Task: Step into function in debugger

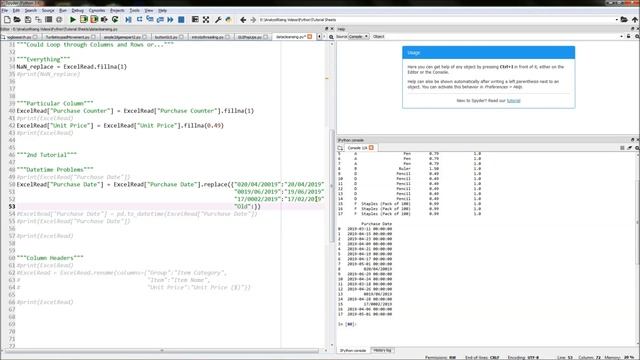Action: click(x=150, y=19)
